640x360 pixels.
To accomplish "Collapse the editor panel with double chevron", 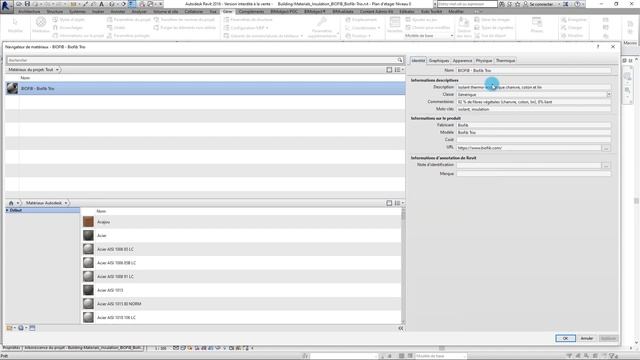I will [x=401, y=328].
